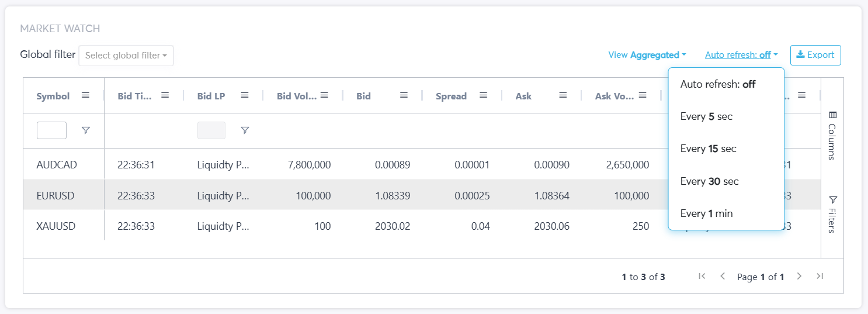Image resolution: width=868 pixels, height=314 pixels.
Task: Expand the Select global filter dropdown
Action: (x=126, y=56)
